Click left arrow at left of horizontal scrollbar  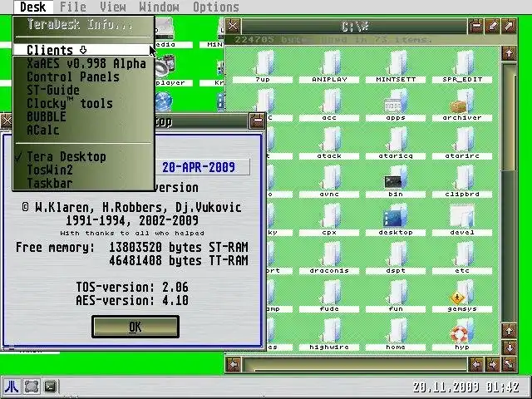coord(234,365)
